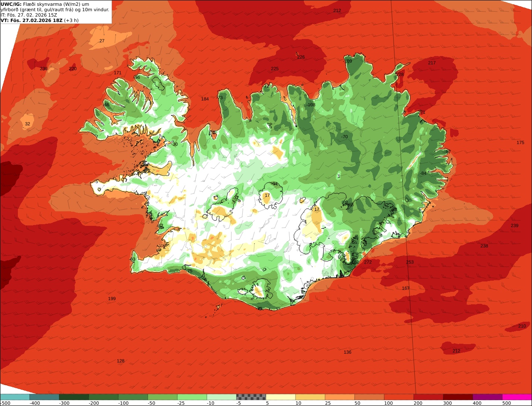Click the map value 128
This screenshot has width=532, height=406.
click(x=121, y=361)
